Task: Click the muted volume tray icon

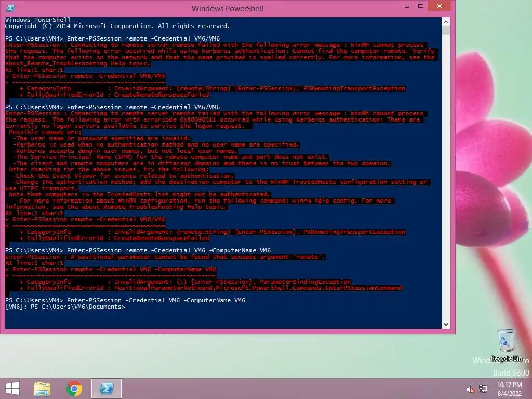Action: click(x=470, y=389)
